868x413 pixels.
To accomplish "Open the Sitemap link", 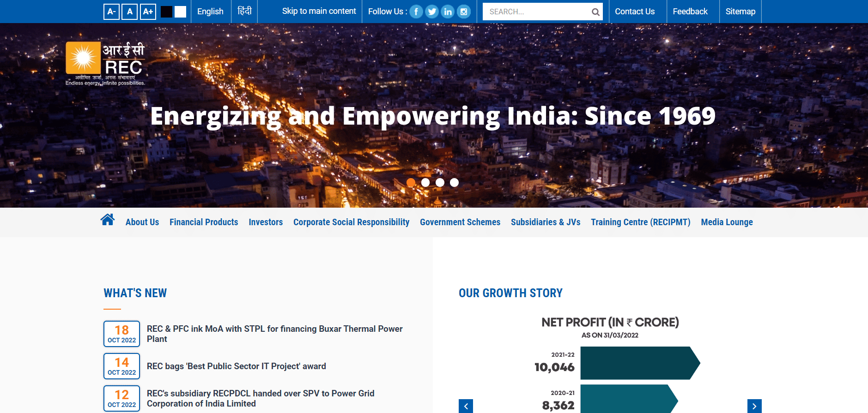I will point(741,12).
